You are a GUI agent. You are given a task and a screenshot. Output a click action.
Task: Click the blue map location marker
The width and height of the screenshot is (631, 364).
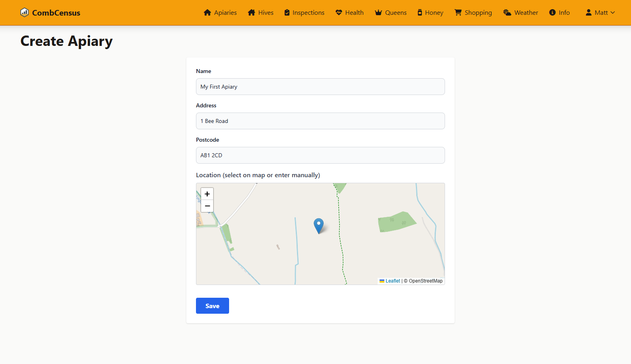[x=318, y=226]
